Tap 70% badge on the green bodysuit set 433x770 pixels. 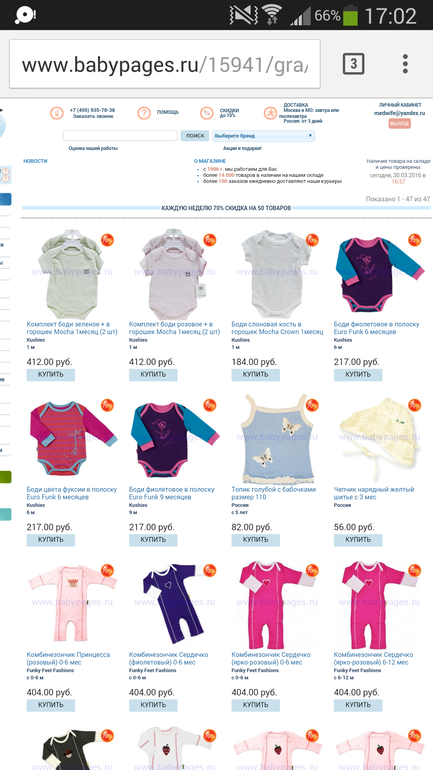[x=108, y=240]
